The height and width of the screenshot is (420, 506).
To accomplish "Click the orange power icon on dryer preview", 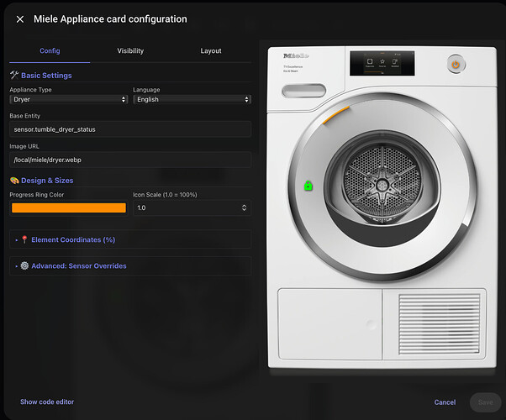I will 456,65.
